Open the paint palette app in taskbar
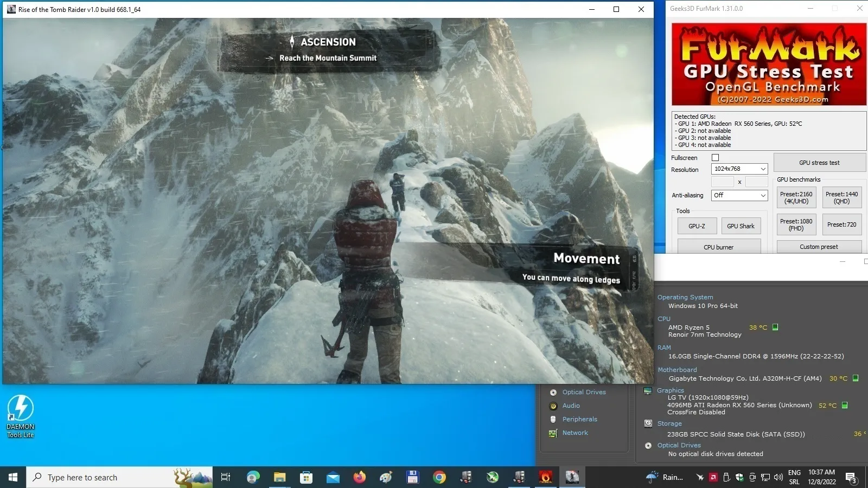This screenshot has height=488, width=868. point(386,477)
